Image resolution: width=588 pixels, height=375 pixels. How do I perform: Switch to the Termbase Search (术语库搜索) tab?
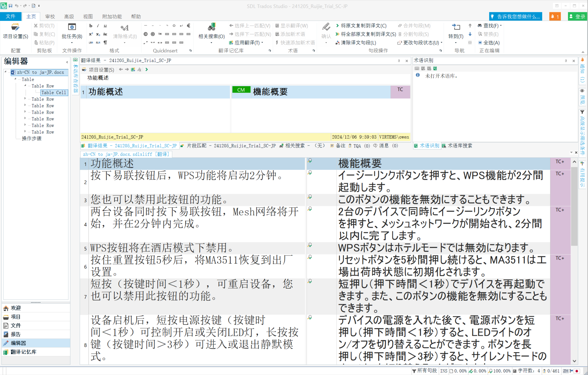457,146
